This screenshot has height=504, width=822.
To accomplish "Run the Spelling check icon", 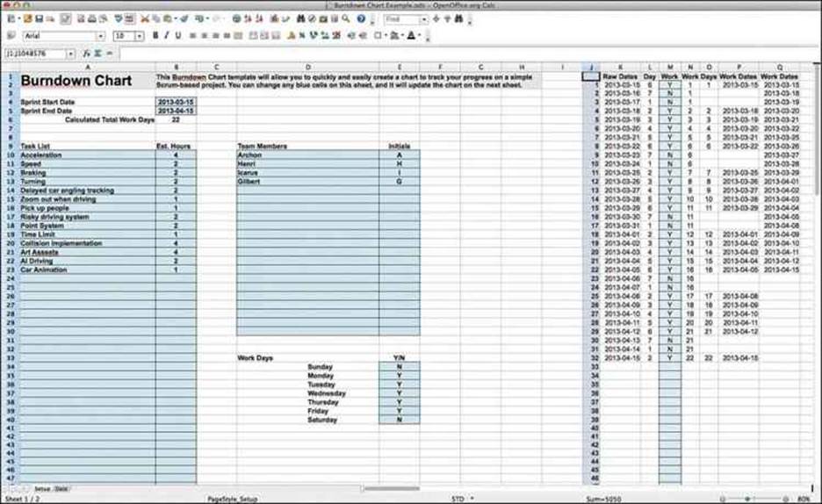I will [x=119, y=18].
